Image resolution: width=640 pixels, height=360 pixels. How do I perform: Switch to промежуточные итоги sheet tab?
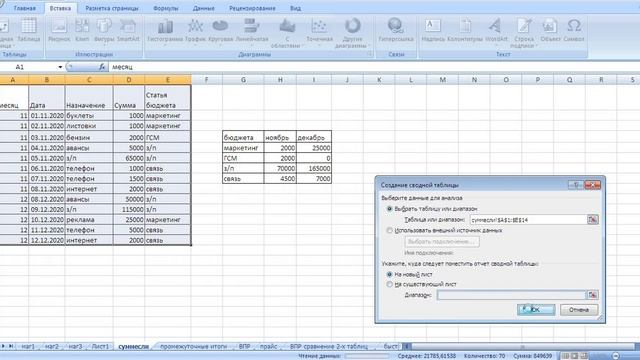click(193, 347)
